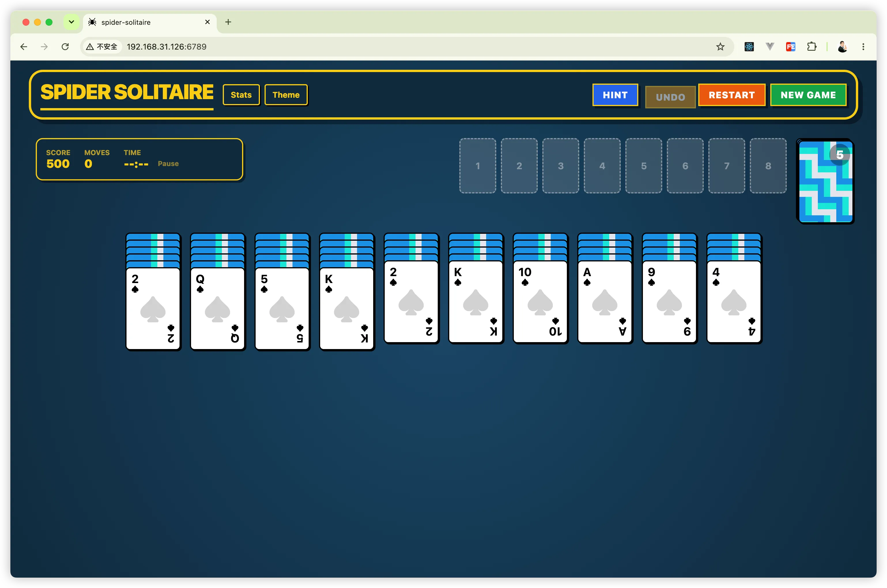Click foundation slot 1

pyautogui.click(x=478, y=166)
